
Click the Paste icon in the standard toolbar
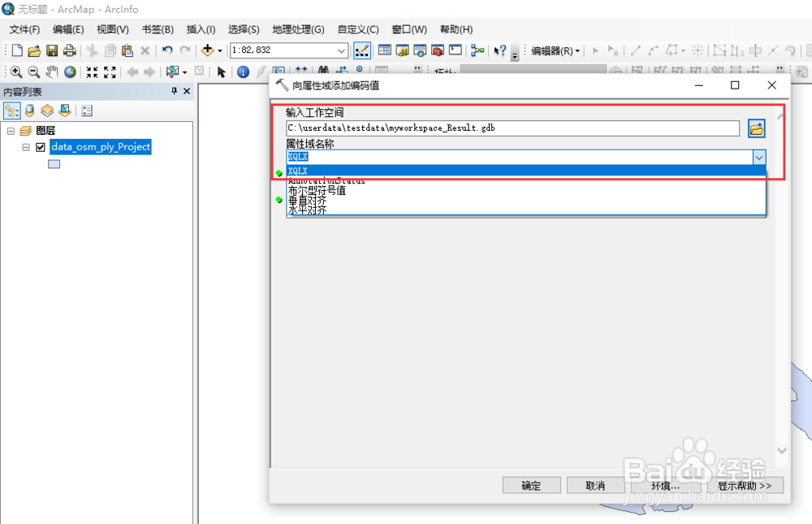click(x=127, y=50)
